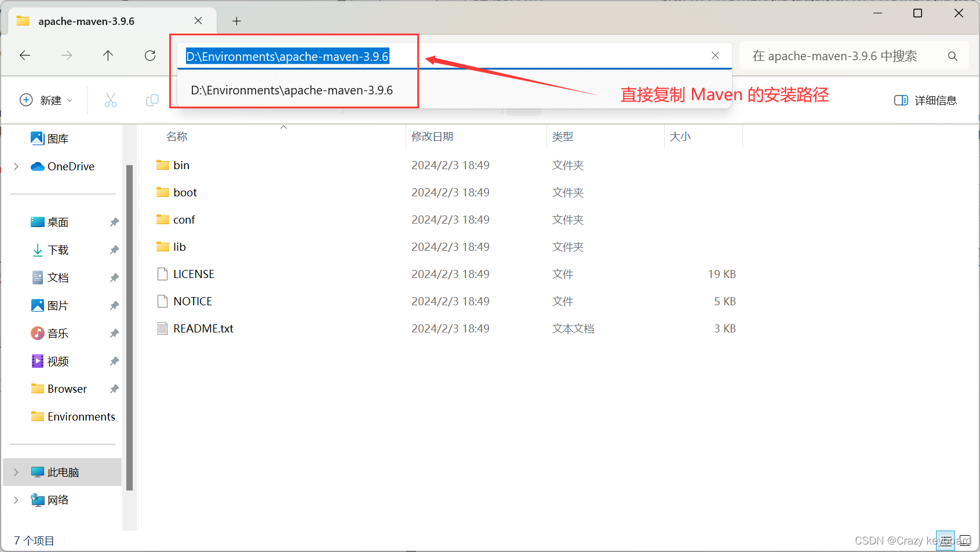The height and width of the screenshot is (552, 980).
Task: Open a new Explorer tab with plus icon
Action: pyautogui.click(x=236, y=21)
